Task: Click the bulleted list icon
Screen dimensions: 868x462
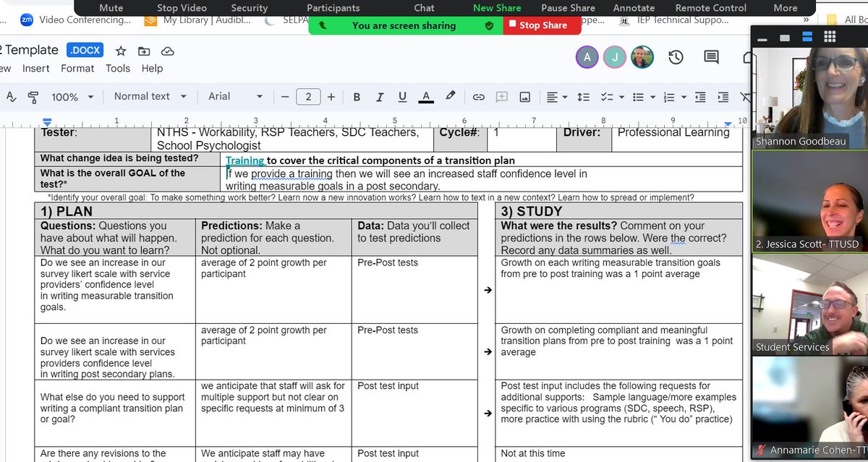Action: (x=639, y=96)
